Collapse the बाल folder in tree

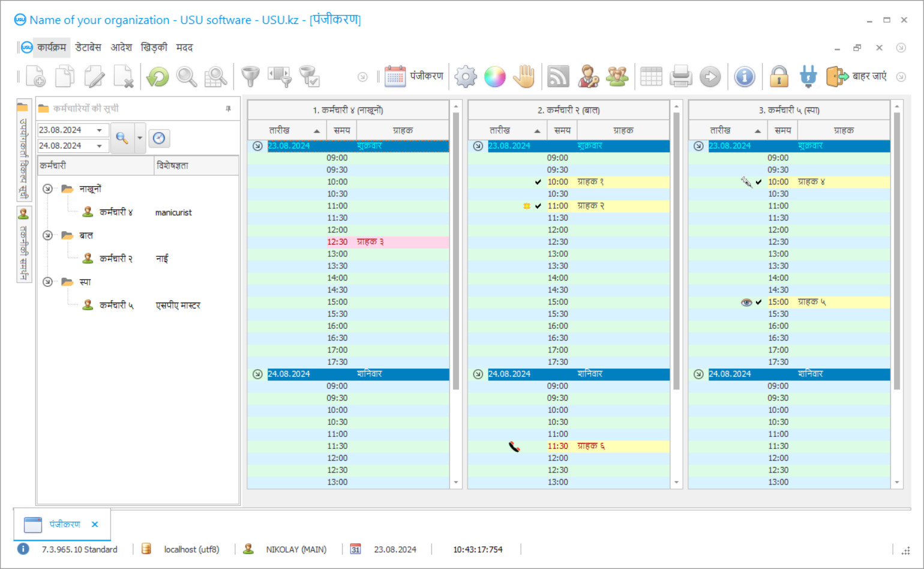pyautogui.click(x=48, y=235)
